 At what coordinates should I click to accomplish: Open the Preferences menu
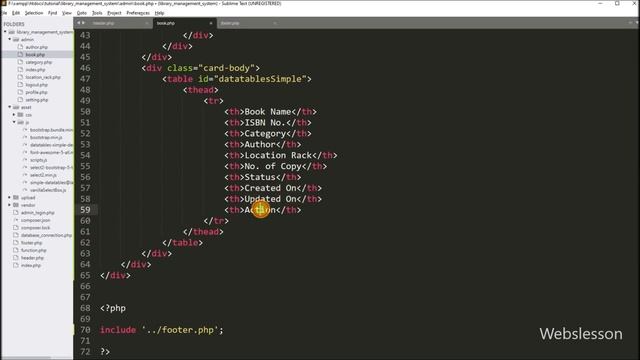coord(138,13)
